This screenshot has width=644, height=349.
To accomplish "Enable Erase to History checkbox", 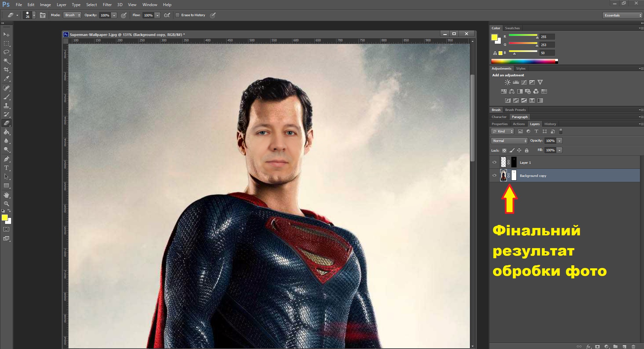I will coord(177,15).
